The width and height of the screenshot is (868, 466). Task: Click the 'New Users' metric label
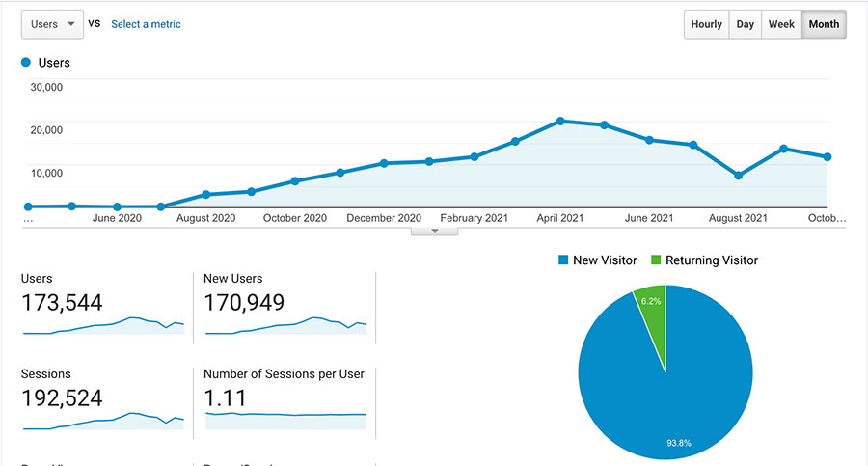coord(233,278)
